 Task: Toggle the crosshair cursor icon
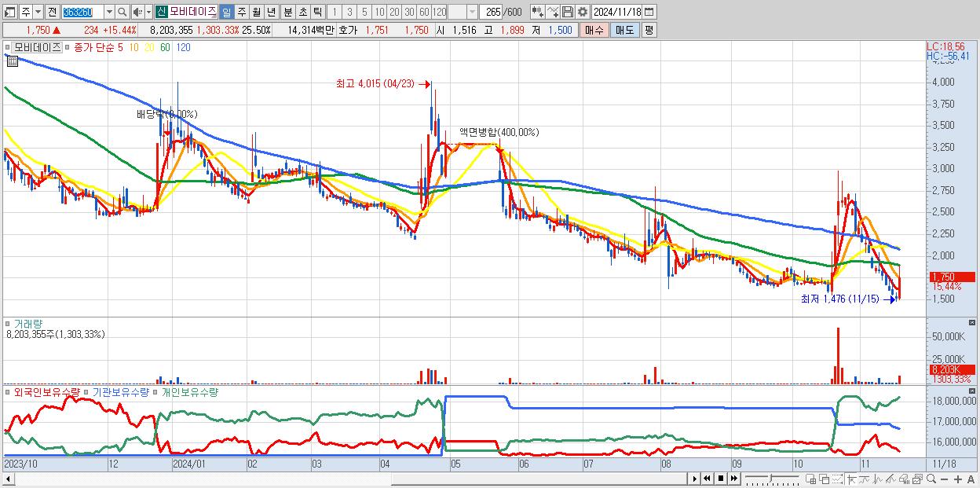click(x=851, y=479)
